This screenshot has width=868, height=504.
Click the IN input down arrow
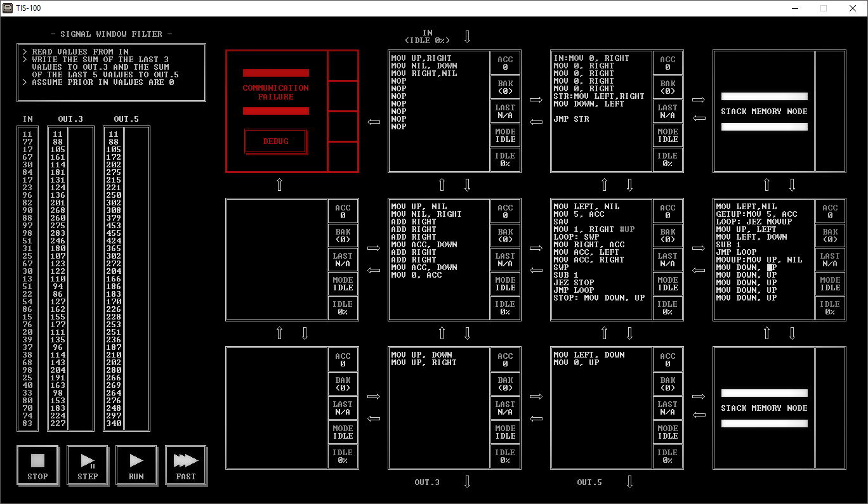[468, 37]
